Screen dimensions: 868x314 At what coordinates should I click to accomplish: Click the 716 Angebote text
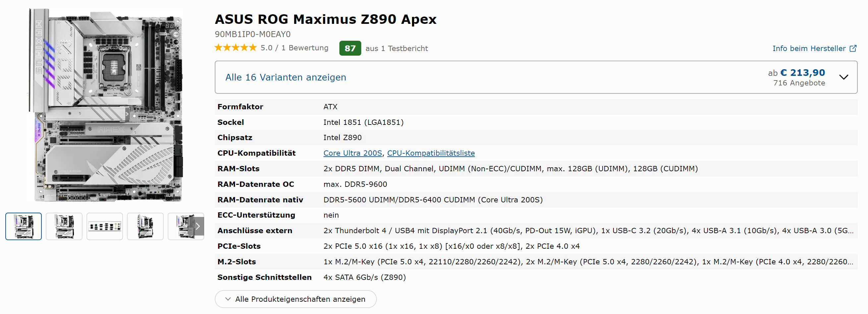point(799,83)
